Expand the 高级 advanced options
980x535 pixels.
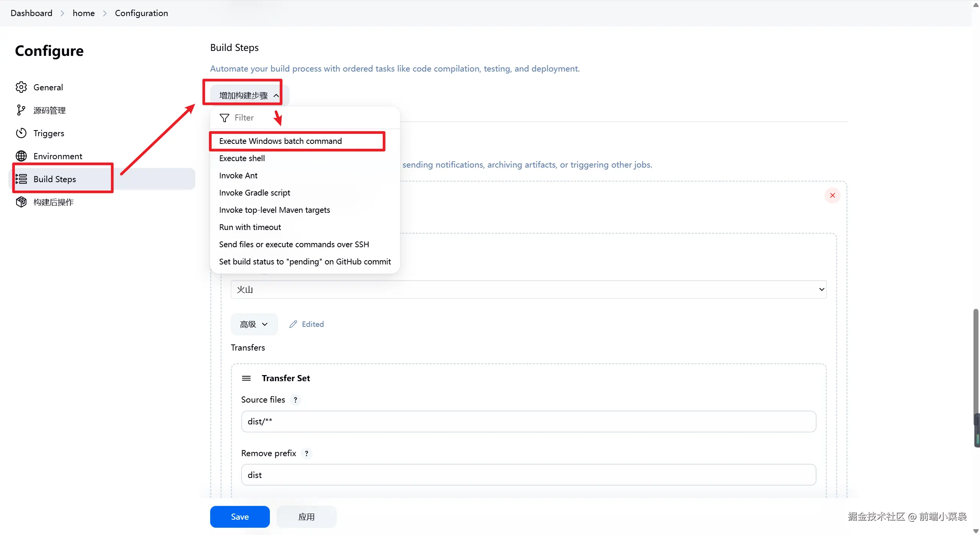254,325
